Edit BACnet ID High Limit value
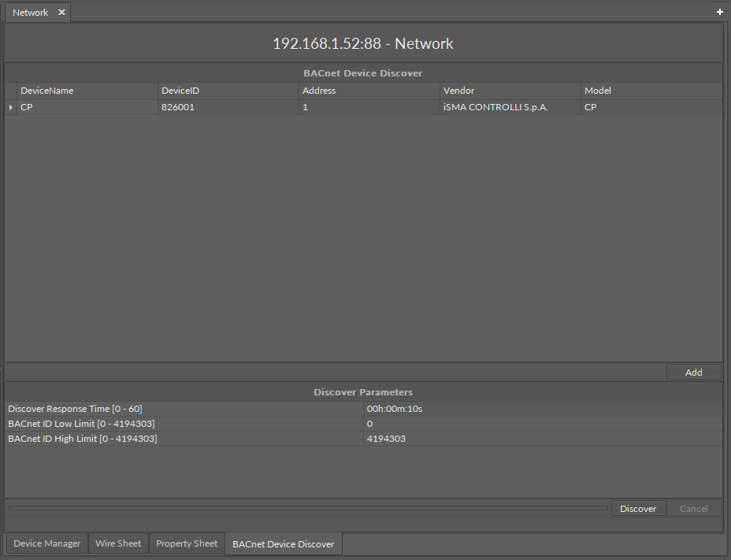Screen dimensions: 731x560 pos(542,439)
